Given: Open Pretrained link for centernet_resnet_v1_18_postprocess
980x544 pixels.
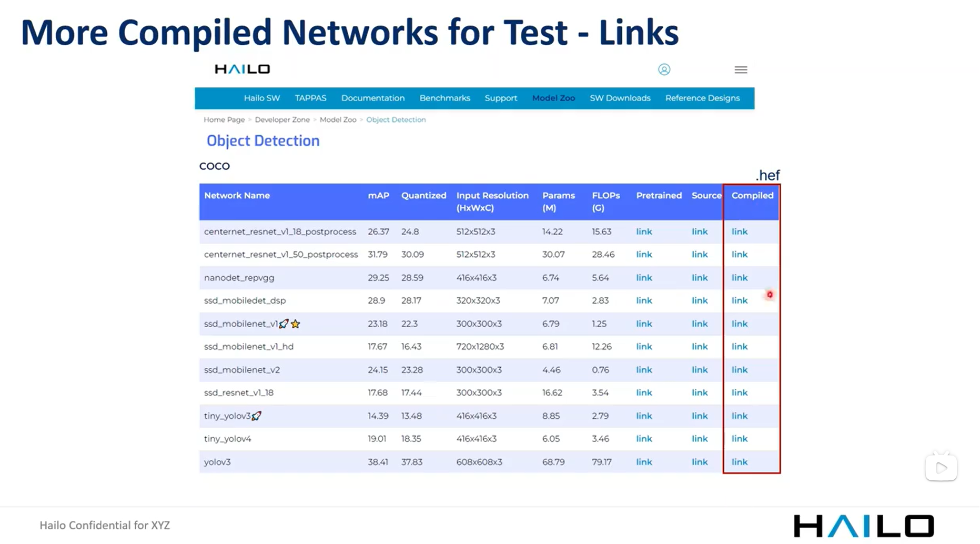Looking at the screenshot, I should pos(644,231).
